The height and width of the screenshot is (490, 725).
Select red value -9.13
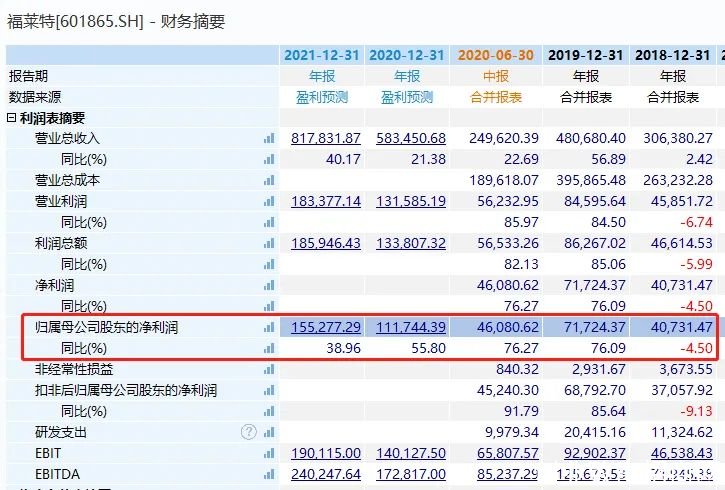click(x=696, y=411)
